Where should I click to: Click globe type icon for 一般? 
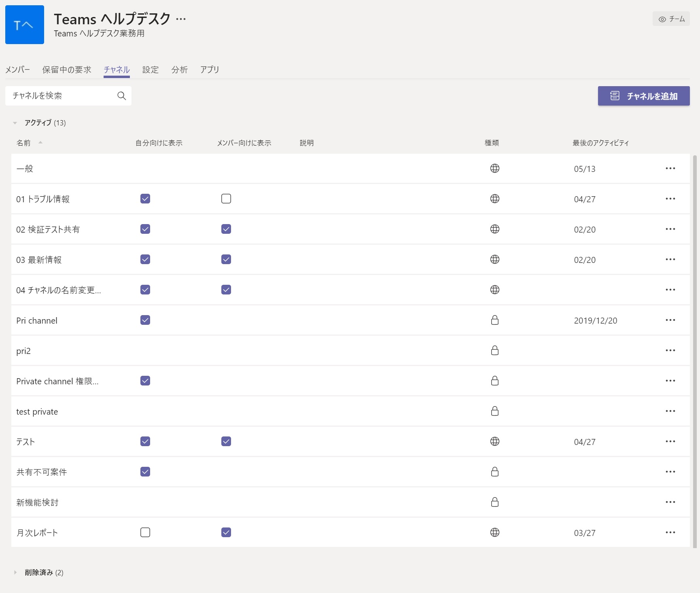(494, 168)
